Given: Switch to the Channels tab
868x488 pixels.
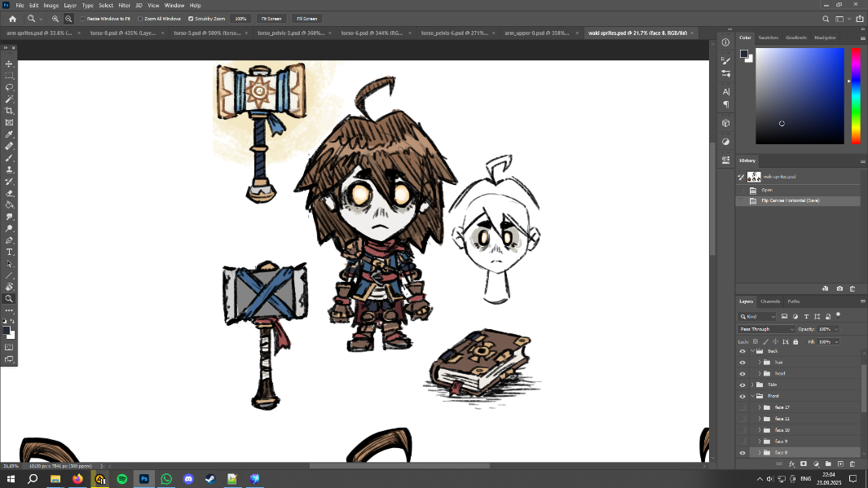Looking at the screenshot, I should click(x=770, y=301).
